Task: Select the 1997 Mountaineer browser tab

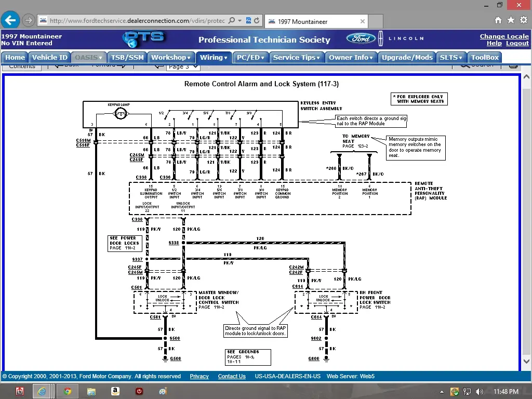Action: 316,21
